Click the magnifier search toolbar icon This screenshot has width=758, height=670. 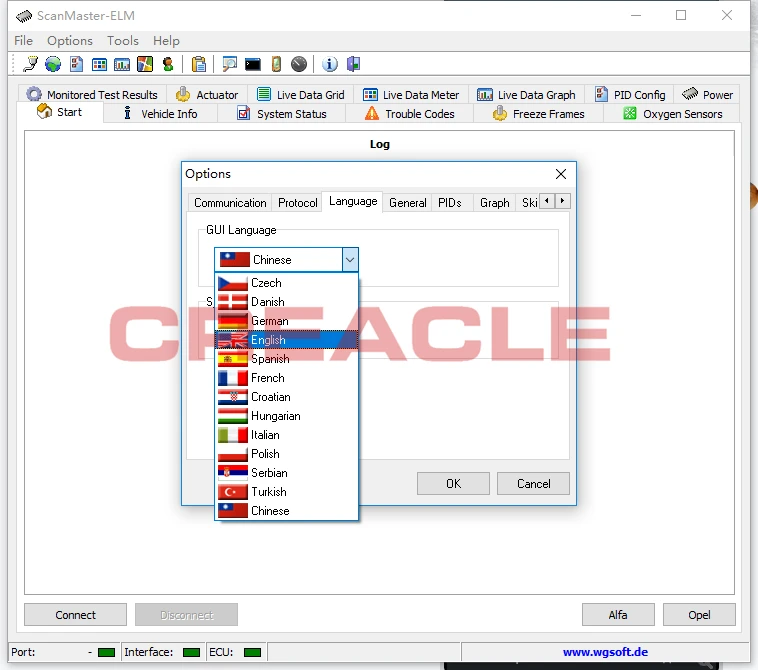point(229,64)
